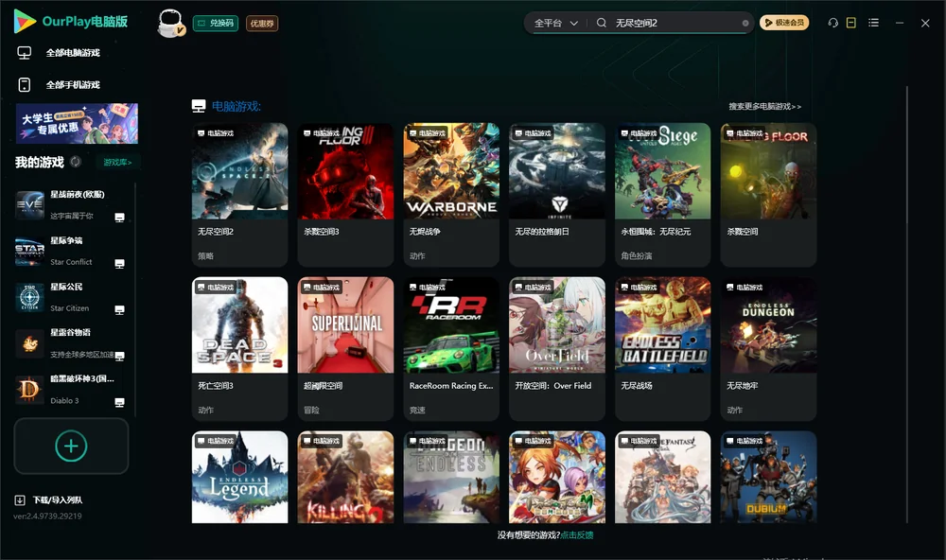The image size is (946, 560).
Task: Open the 无尽的拉格朗日 game card
Action: [557, 194]
